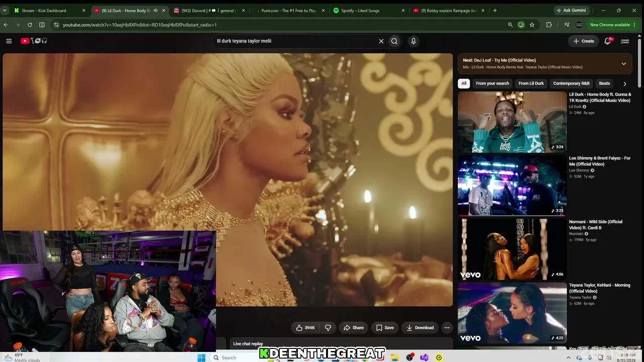The height and width of the screenshot is (362, 644).
Task: Like the video with 394K likes
Action: (305, 328)
